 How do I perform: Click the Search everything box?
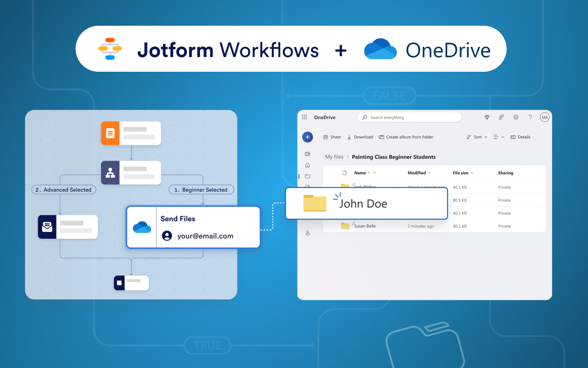(x=409, y=117)
